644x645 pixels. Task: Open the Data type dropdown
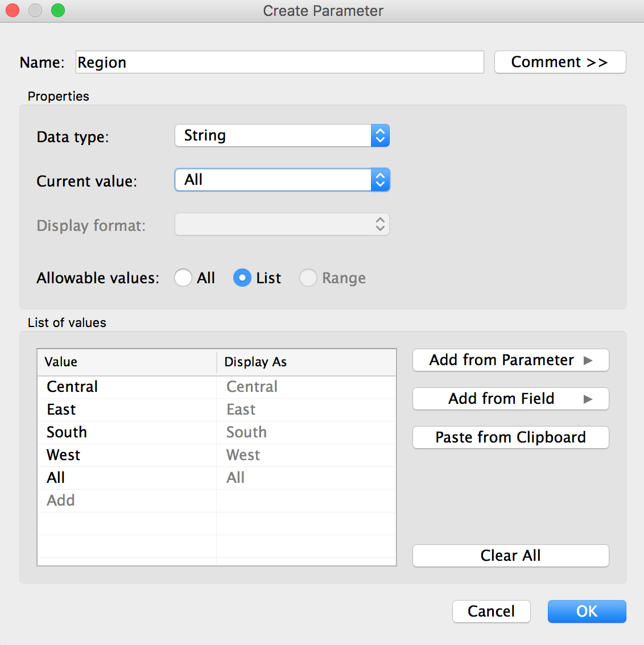click(282, 136)
